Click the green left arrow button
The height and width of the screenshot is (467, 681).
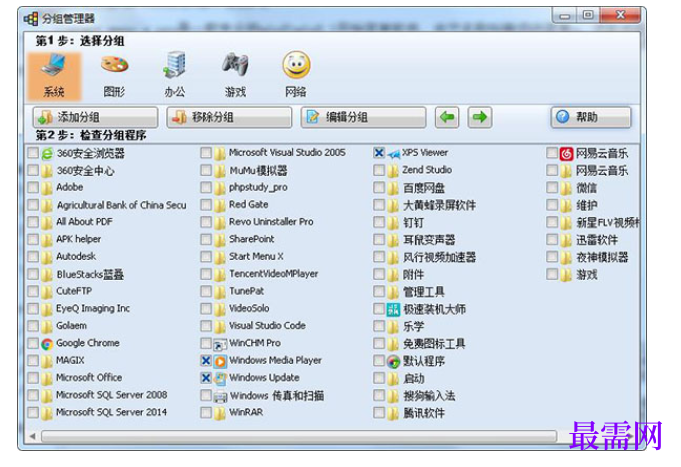click(447, 117)
